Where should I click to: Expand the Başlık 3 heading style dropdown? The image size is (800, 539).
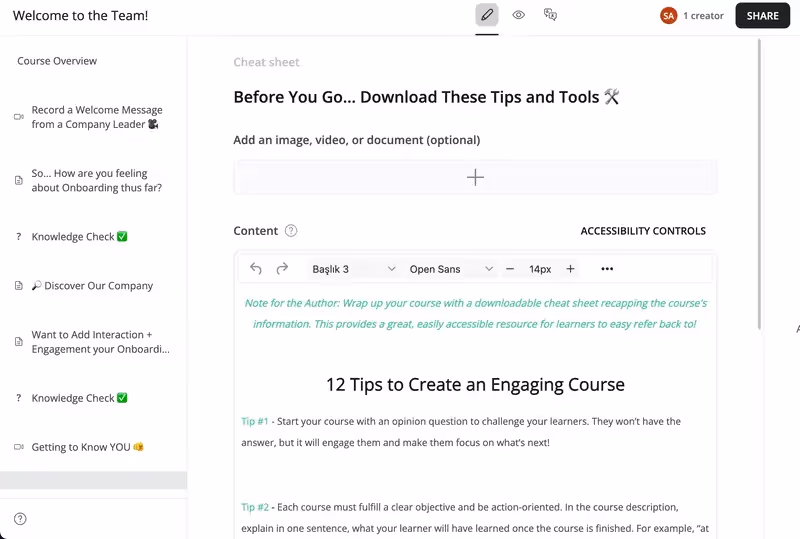click(x=353, y=269)
